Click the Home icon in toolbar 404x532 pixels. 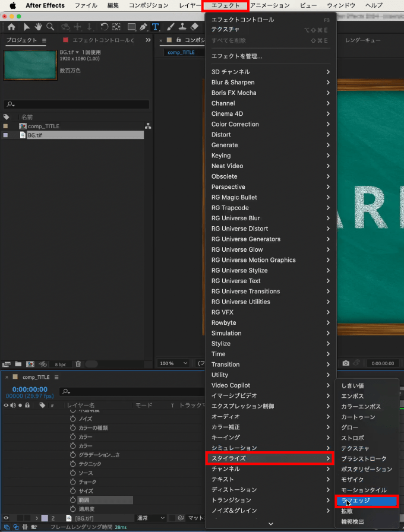(11, 27)
